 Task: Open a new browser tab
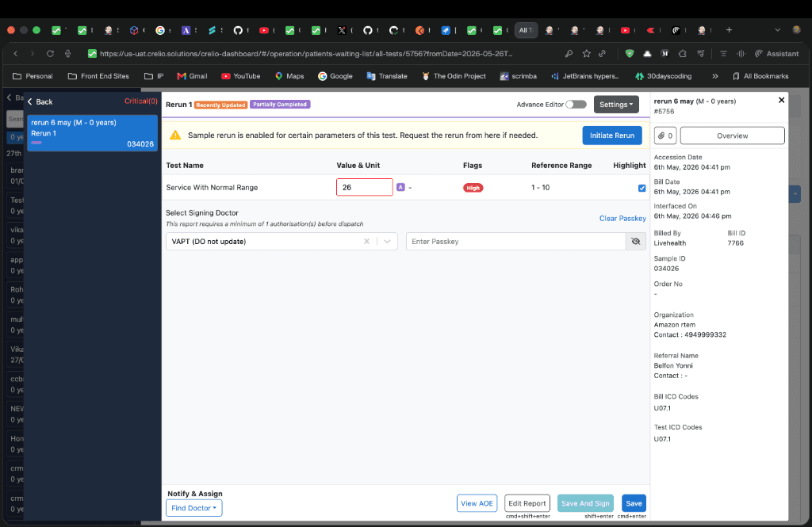coord(729,30)
